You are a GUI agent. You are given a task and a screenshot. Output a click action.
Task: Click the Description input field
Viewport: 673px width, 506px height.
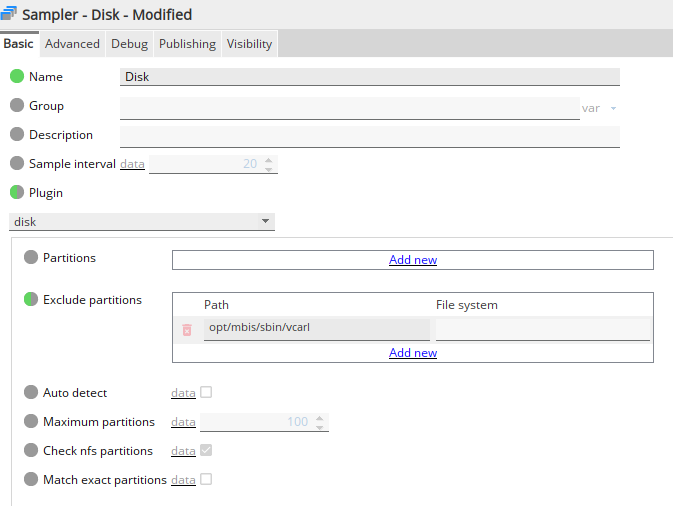click(x=370, y=136)
